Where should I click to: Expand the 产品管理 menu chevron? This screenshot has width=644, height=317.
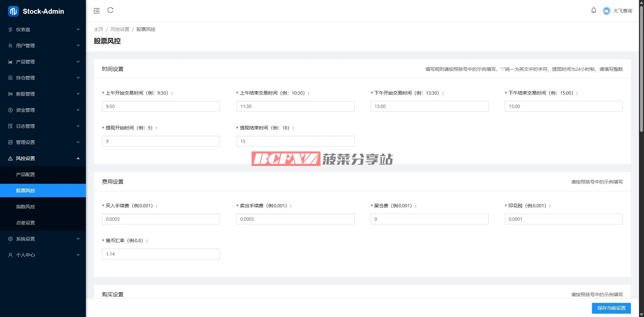78,62
